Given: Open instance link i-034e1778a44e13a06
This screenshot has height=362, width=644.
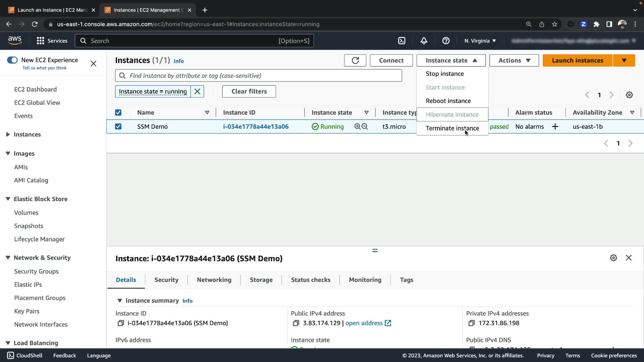Looking at the screenshot, I should [x=256, y=127].
